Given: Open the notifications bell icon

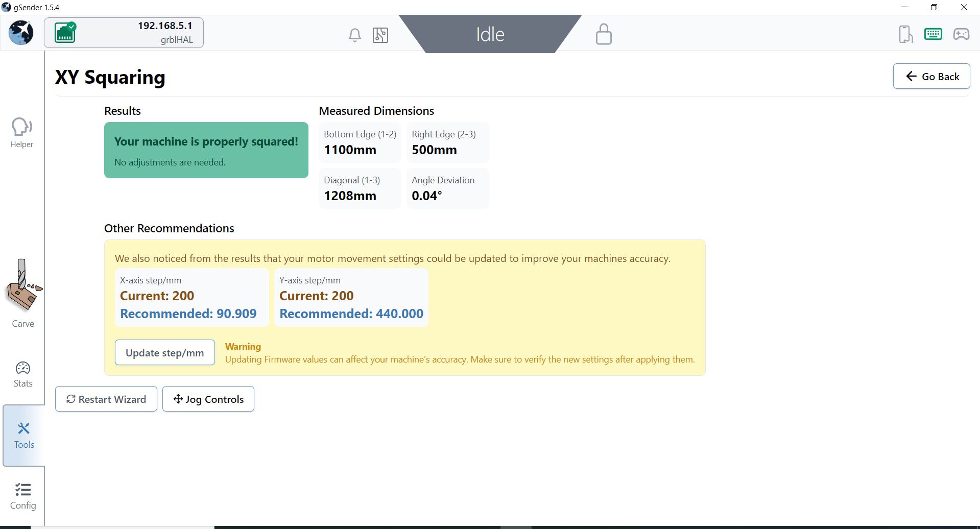Looking at the screenshot, I should tap(354, 35).
